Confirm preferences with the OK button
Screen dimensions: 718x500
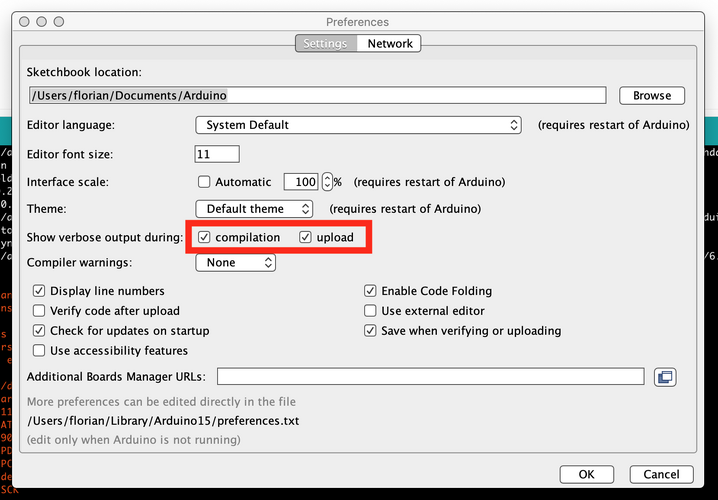click(587, 474)
